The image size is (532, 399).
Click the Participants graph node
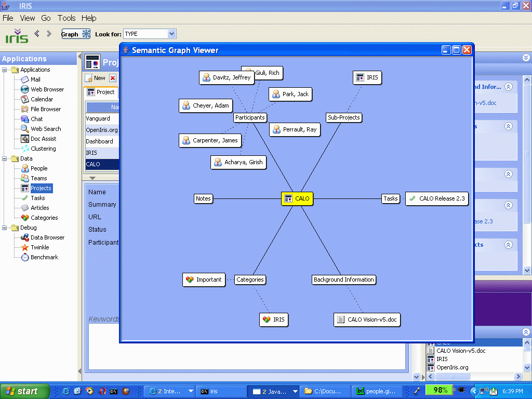click(x=250, y=118)
